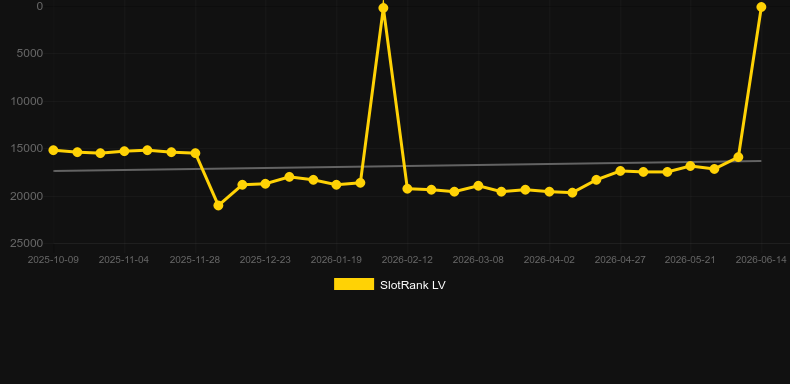Image resolution: width=790 pixels, height=384 pixels.
Task: Select the peak data point near 2026-02-12
Action: 383,8
